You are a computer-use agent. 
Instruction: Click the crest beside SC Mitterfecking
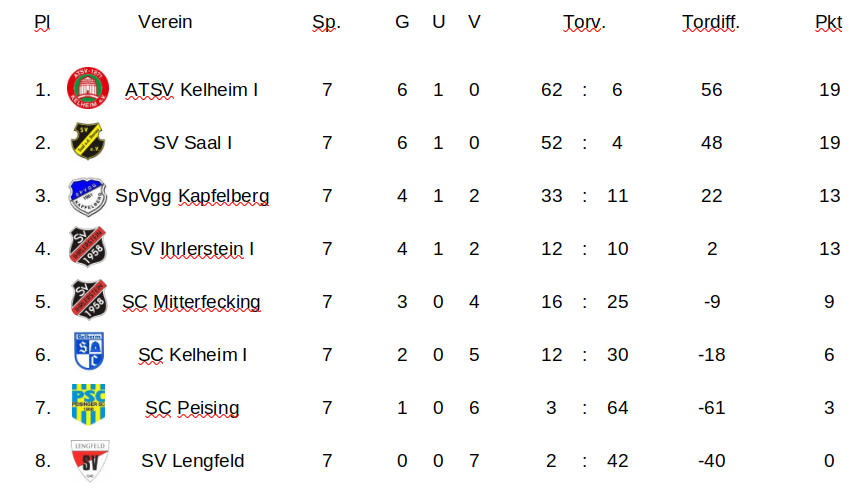88,301
